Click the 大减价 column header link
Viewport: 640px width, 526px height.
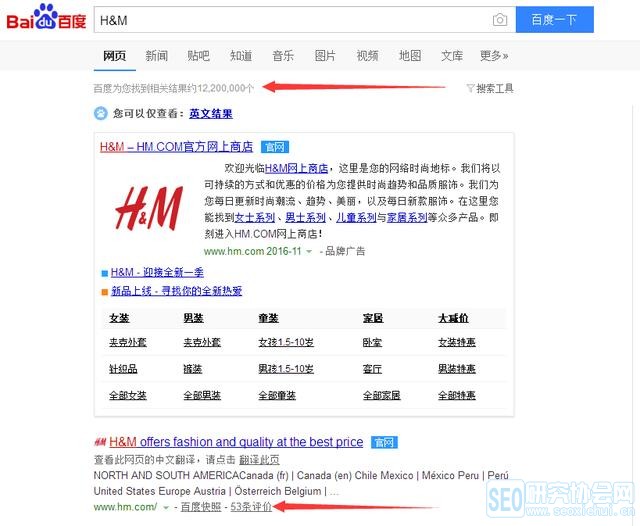[453, 318]
